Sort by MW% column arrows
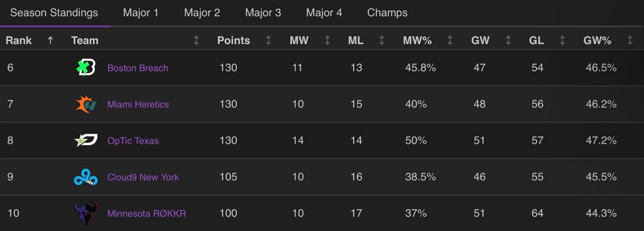 coord(450,41)
